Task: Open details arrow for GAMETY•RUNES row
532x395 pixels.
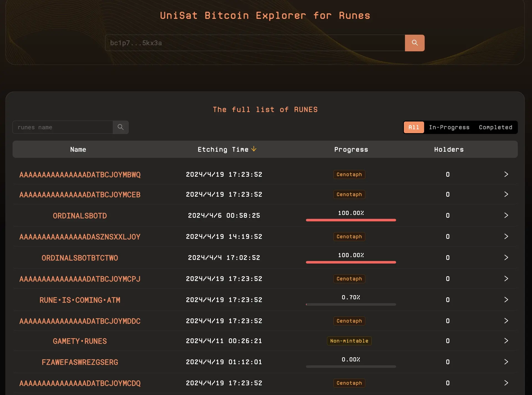Action: coord(506,341)
